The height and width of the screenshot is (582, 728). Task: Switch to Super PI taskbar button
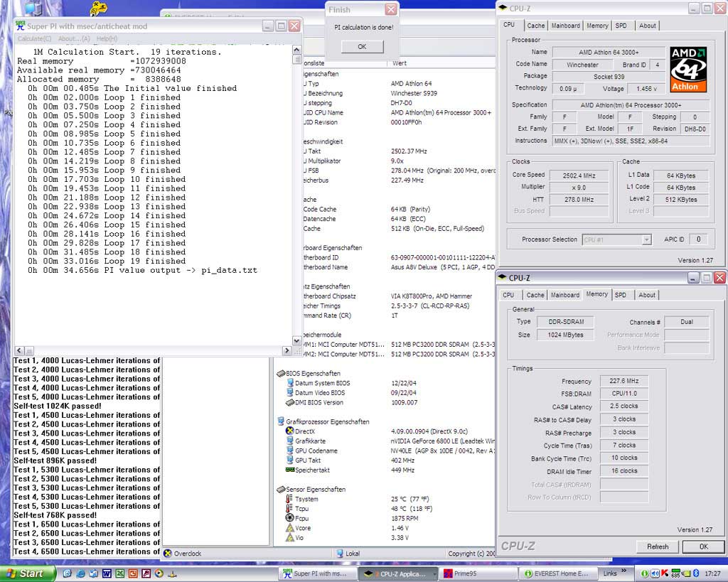pos(318,573)
